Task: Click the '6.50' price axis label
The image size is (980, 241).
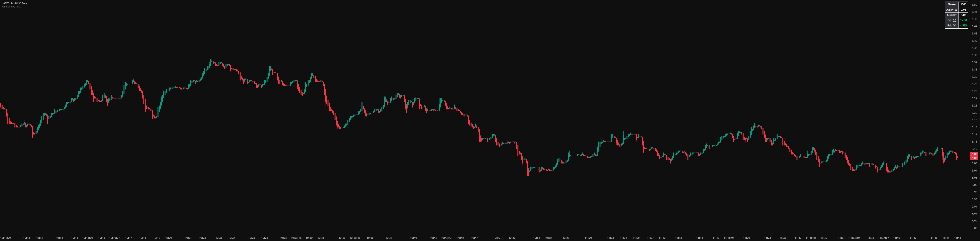Action: (974, 5)
